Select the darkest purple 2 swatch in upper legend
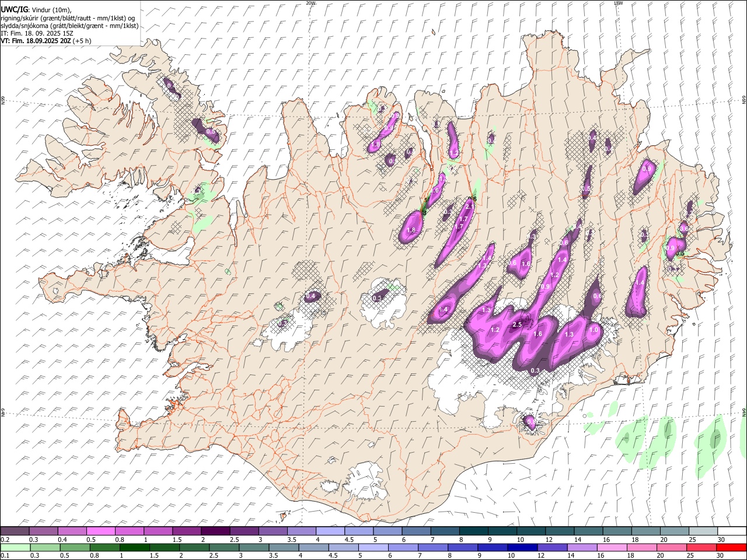The image size is (747, 560). 215,531
